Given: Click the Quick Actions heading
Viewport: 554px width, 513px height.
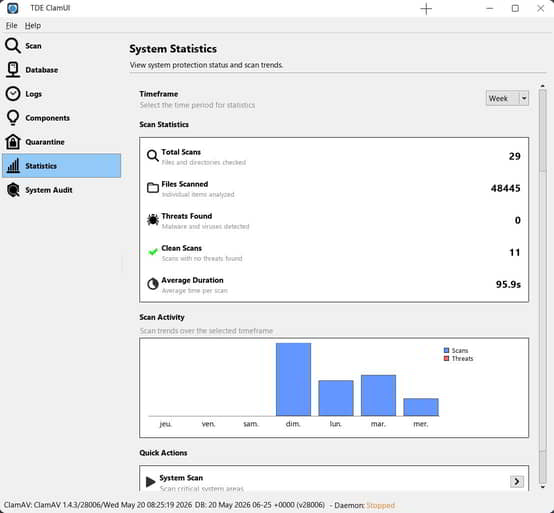Looking at the screenshot, I should tap(163, 453).
